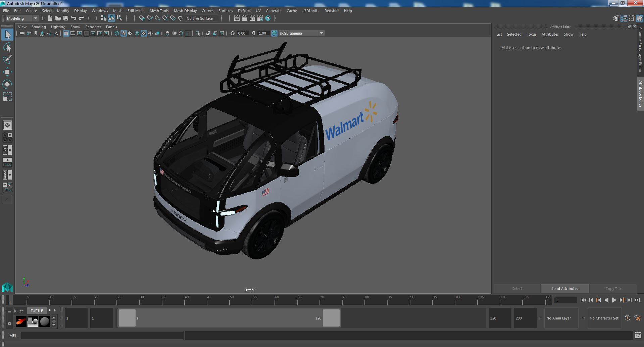This screenshot has width=644, height=347.
Task: Toggle use all lights bulb icon
Action: coord(150,33)
